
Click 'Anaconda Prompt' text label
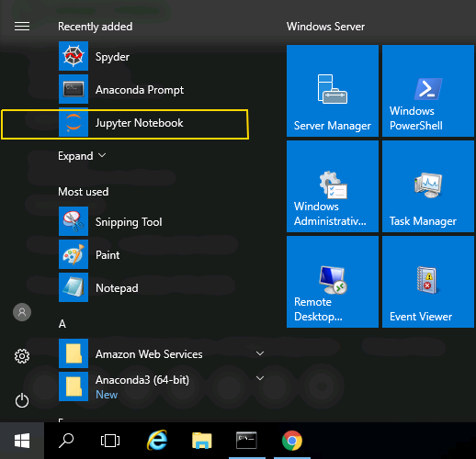pos(140,90)
